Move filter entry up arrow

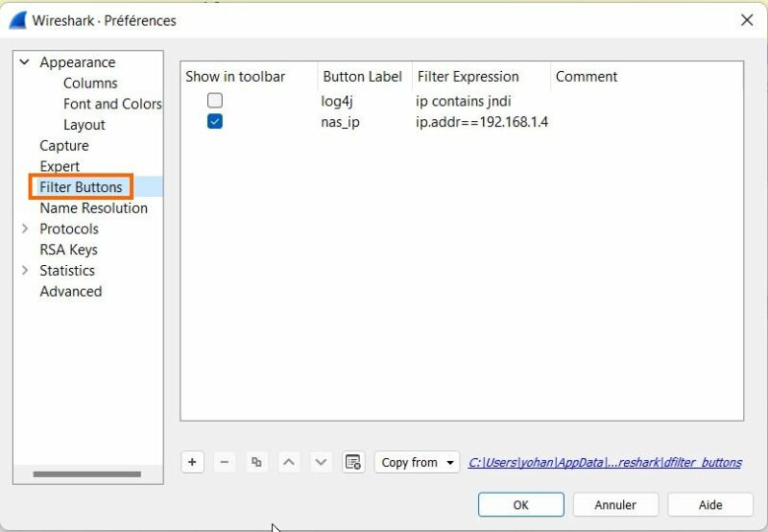pyautogui.click(x=289, y=462)
